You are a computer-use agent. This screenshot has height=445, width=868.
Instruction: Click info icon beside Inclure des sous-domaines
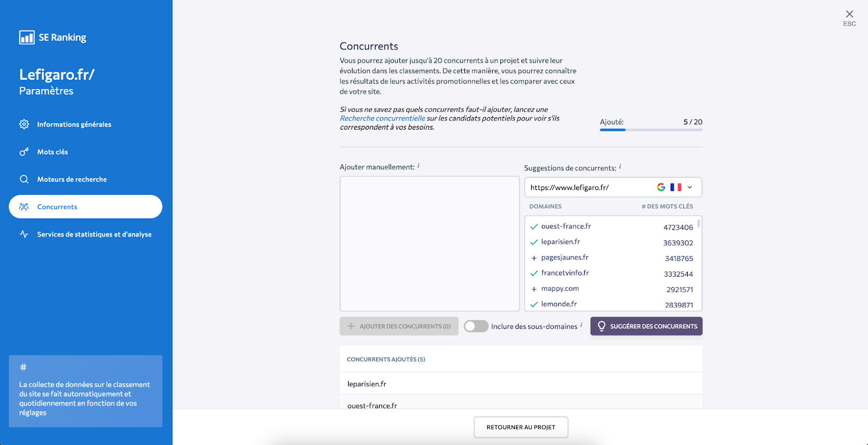[x=581, y=325]
